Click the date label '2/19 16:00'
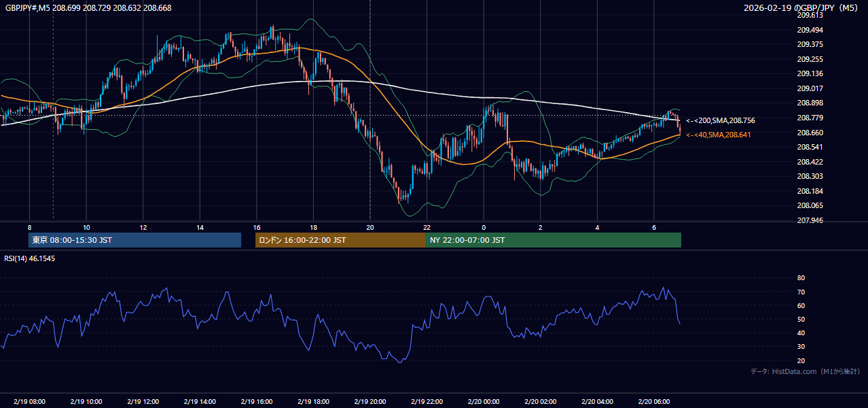 pos(256,402)
